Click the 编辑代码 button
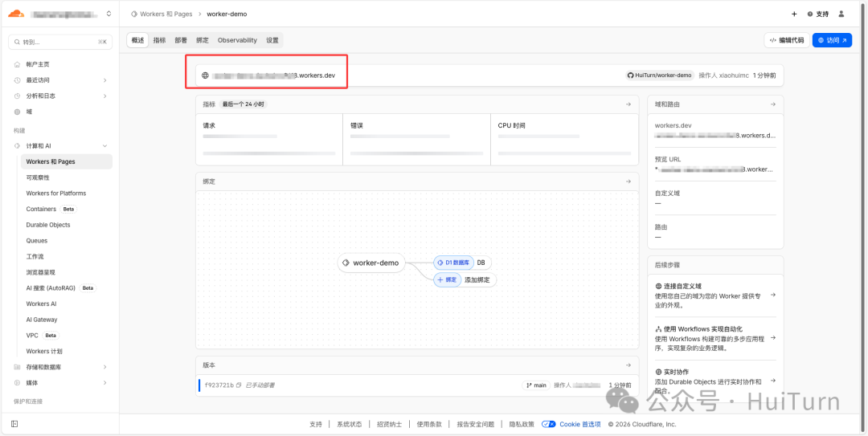 [787, 40]
